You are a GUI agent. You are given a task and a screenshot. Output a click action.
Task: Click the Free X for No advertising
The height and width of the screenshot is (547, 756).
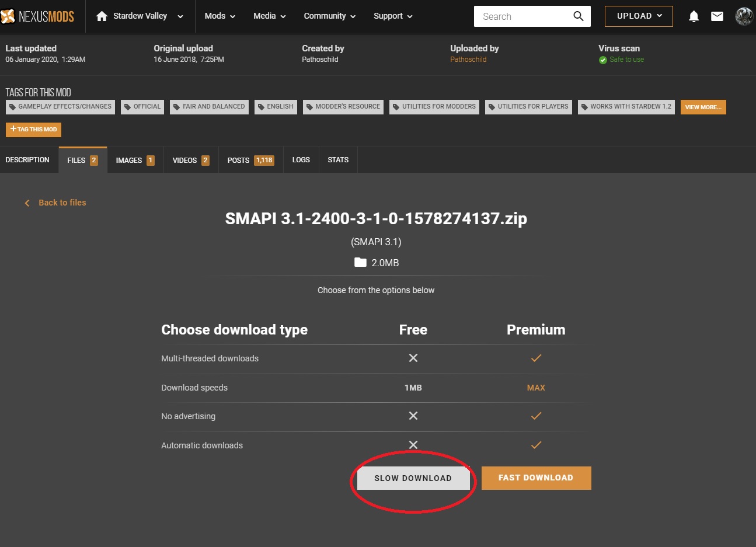tap(413, 416)
